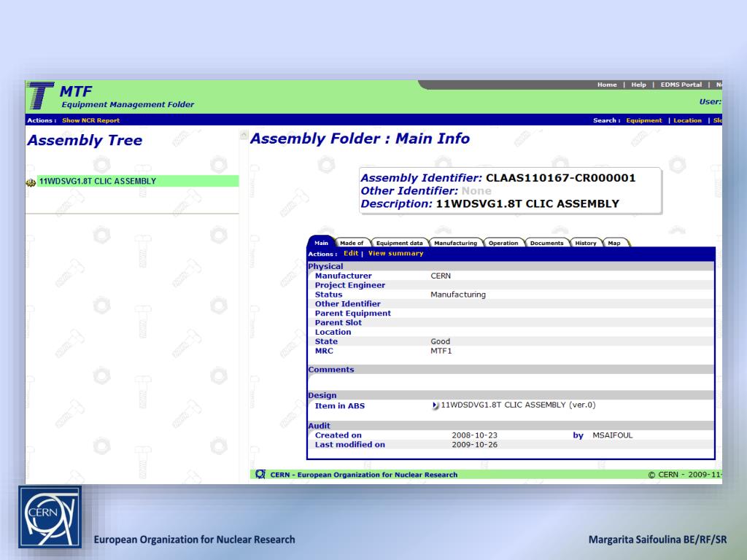
Task: Open the Home link in top bar
Action: (x=607, y=85)
